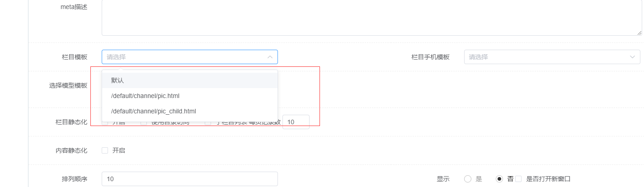Viewport: 644px width, 187px height.
Task: Click the 每页记录数 number input
Action: (x=296, y=122)
